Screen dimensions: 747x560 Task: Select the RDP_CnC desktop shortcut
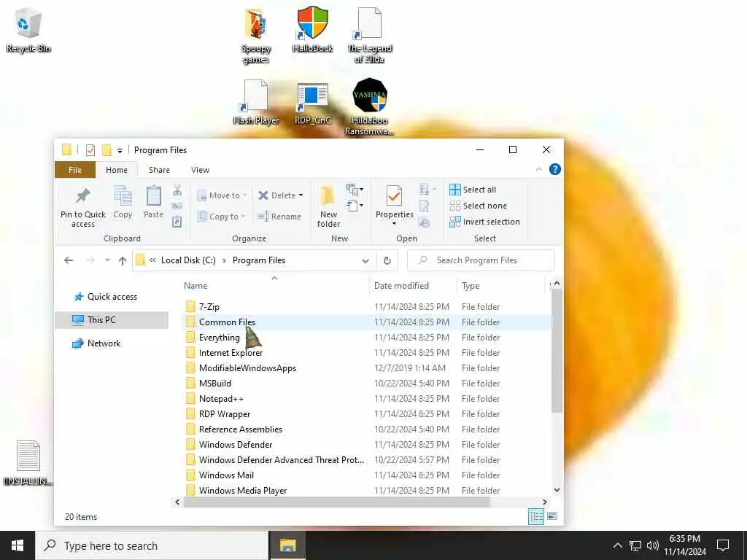pos(312,104)
